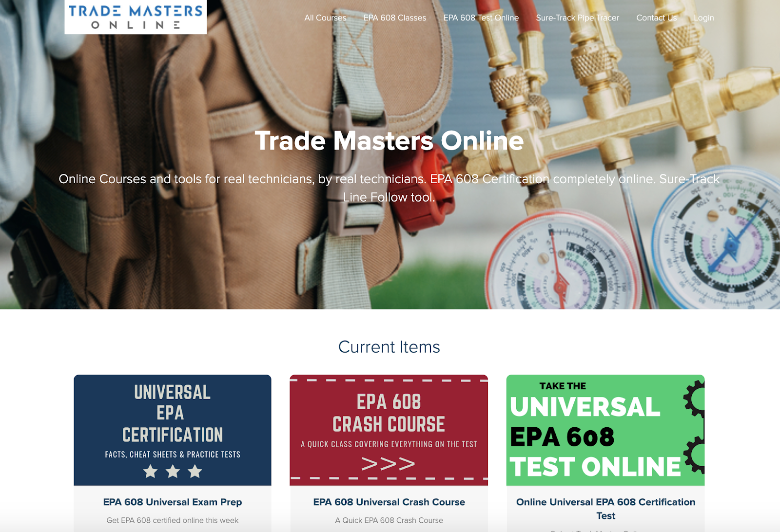Click the Login link in navigation
Viewport: 780px width, 532px height.
pos(704,18)
